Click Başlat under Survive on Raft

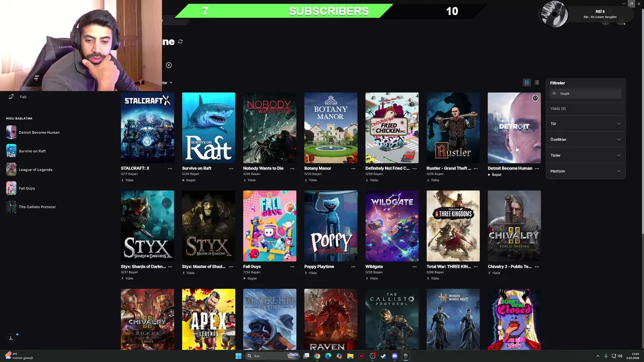click(x=189, y=180)
